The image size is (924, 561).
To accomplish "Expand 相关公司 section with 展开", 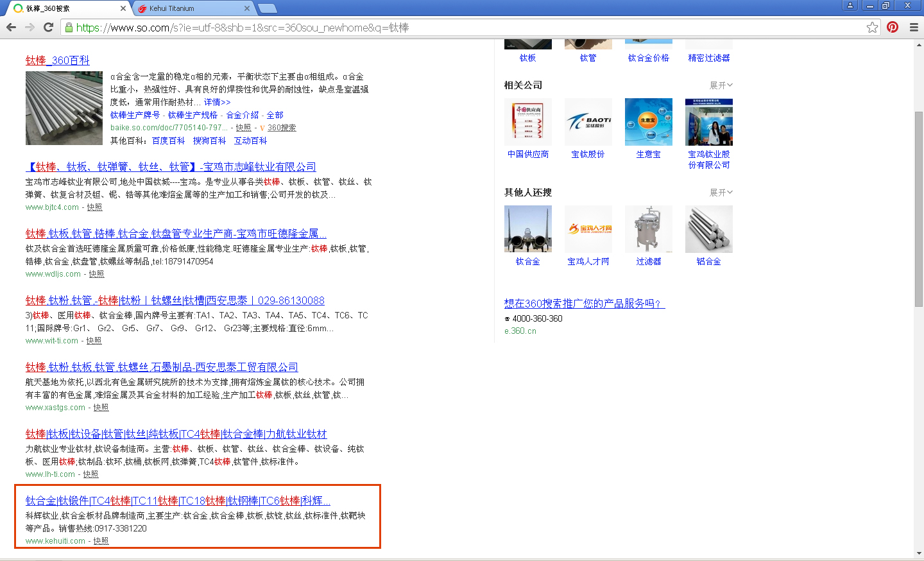I will point(721,85).
